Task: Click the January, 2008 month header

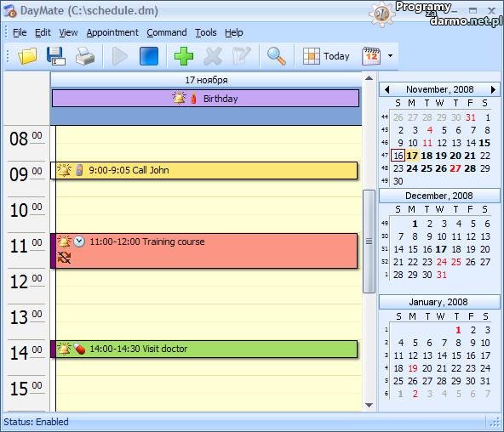Action: click(x=438, y=302)
